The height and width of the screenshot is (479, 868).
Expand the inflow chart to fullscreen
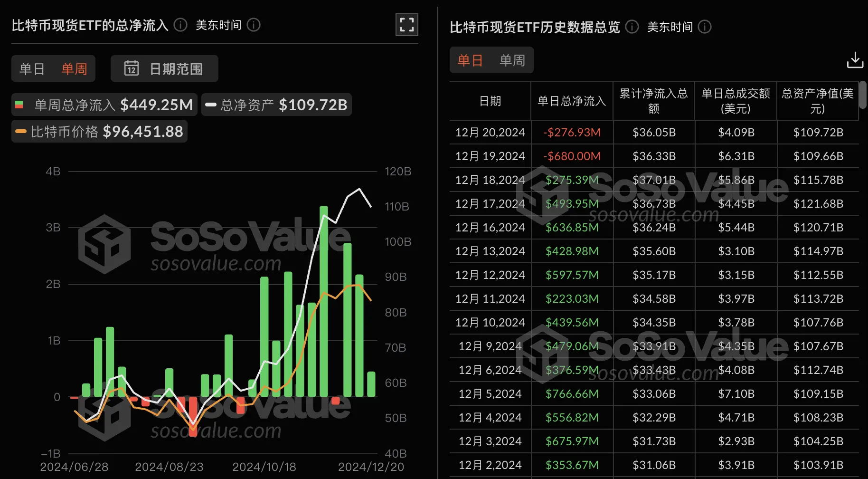tap(406, 25)
